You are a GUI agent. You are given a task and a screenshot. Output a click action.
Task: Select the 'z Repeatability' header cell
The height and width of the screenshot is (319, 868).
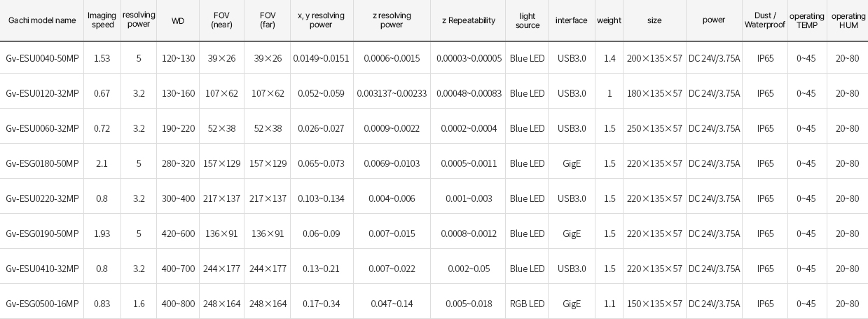469,20
